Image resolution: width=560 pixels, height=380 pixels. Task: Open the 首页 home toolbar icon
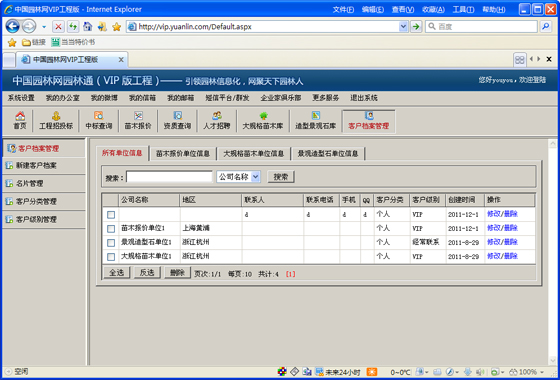coord(20,120)
